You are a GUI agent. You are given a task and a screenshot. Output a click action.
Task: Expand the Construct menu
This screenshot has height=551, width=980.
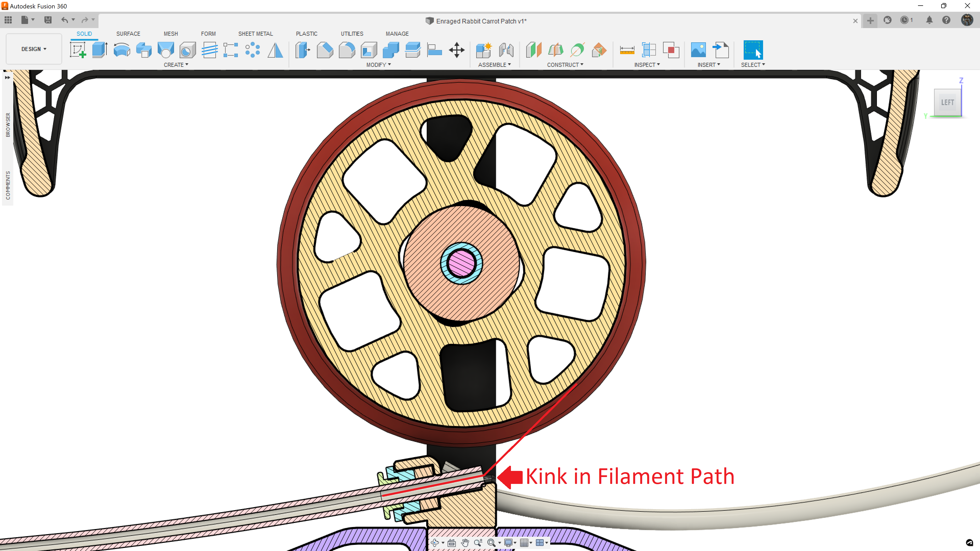(565, 65)
